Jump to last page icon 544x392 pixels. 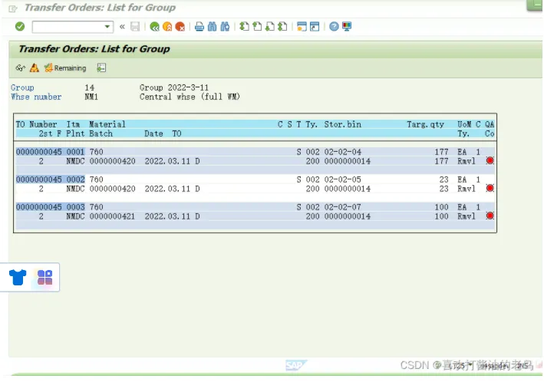[283, 27]
